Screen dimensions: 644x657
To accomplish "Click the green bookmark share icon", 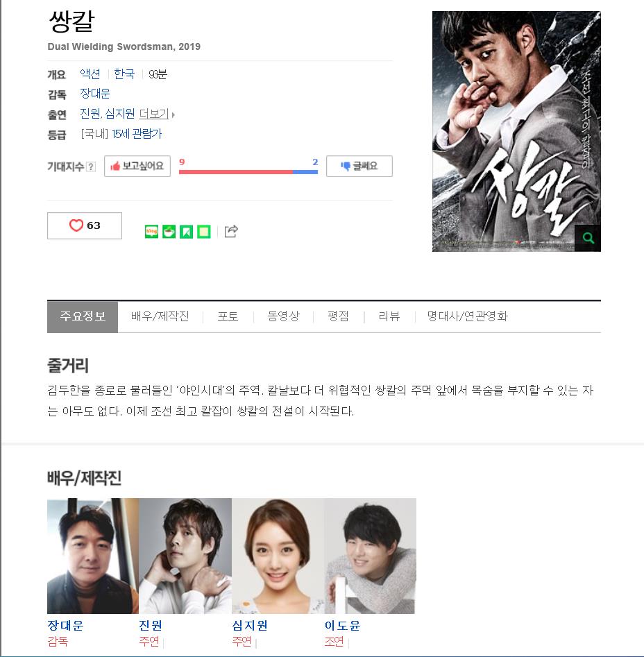I will (x=186, y=231).
